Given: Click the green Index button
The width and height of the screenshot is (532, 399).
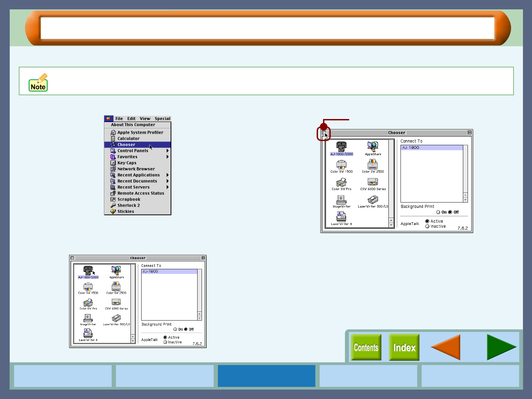Looking at the screenshot, I should click(404, 347).
